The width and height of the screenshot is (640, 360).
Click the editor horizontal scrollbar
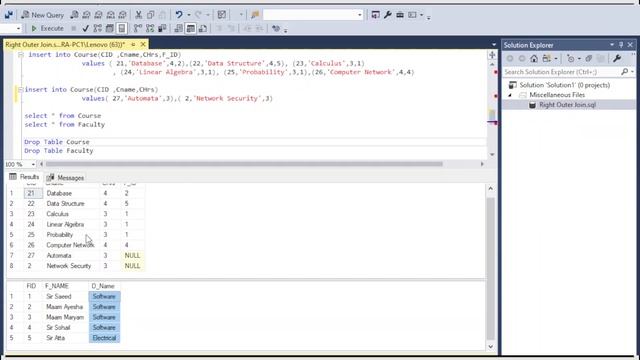(244, 164)
